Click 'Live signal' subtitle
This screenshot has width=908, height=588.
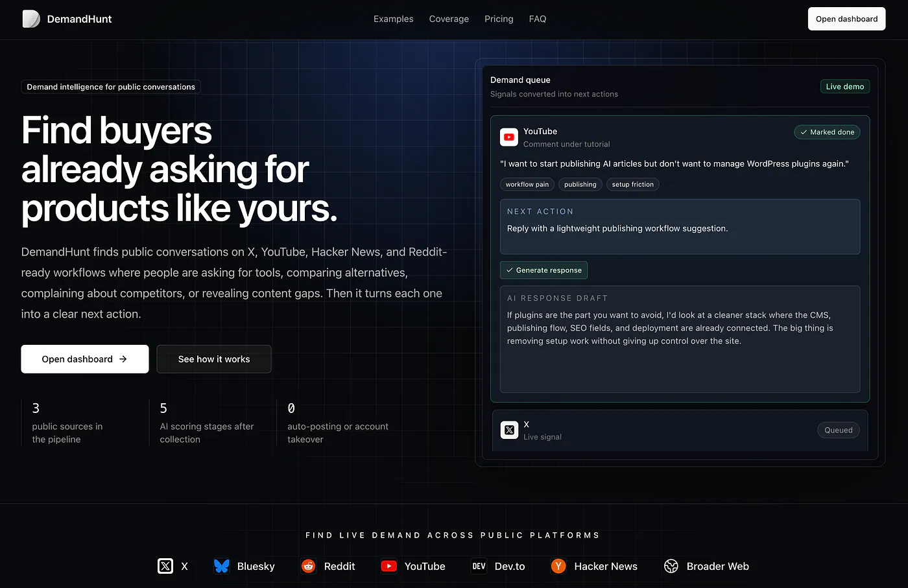[543, 437]
